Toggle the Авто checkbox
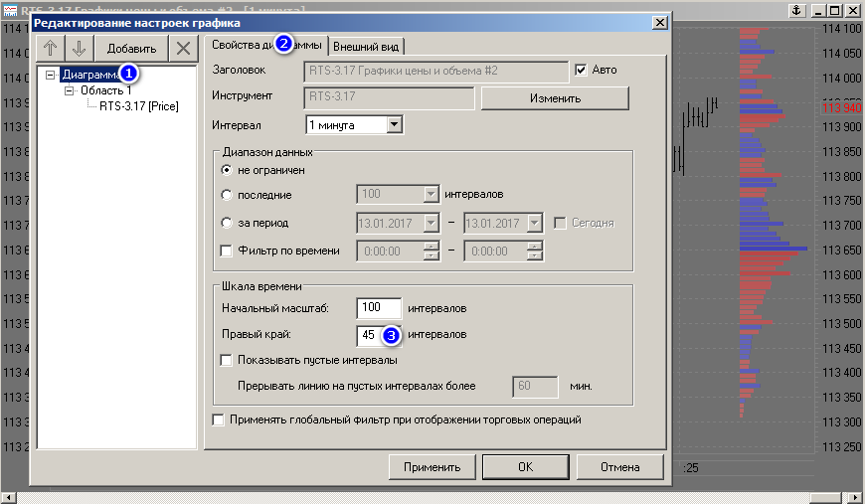The width and height of the screenshot is (865, 504). coord(582,71)
